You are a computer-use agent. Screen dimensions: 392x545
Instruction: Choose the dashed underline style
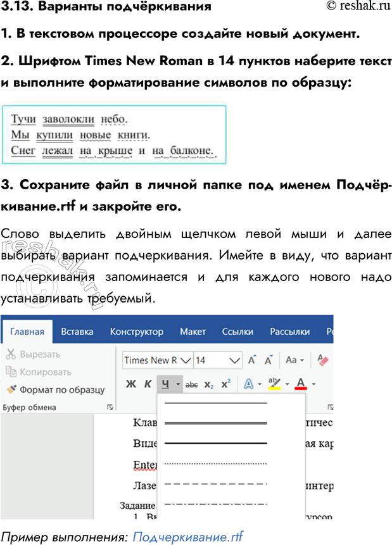click(x=216, y=484)
